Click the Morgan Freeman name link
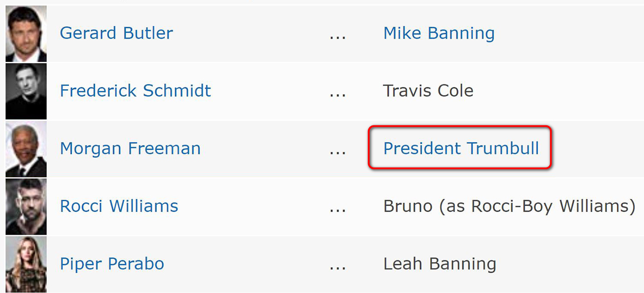The image size is (644, 293). click(x=130, y=149)
